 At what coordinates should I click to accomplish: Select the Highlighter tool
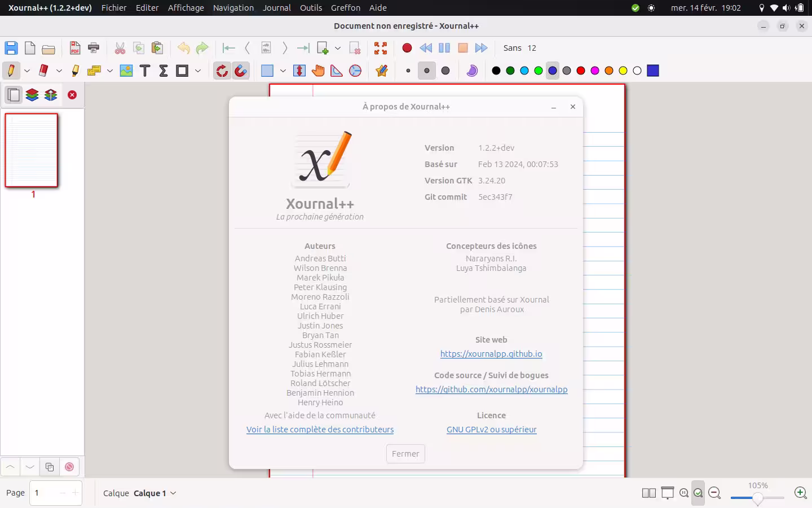coord(76,71)
